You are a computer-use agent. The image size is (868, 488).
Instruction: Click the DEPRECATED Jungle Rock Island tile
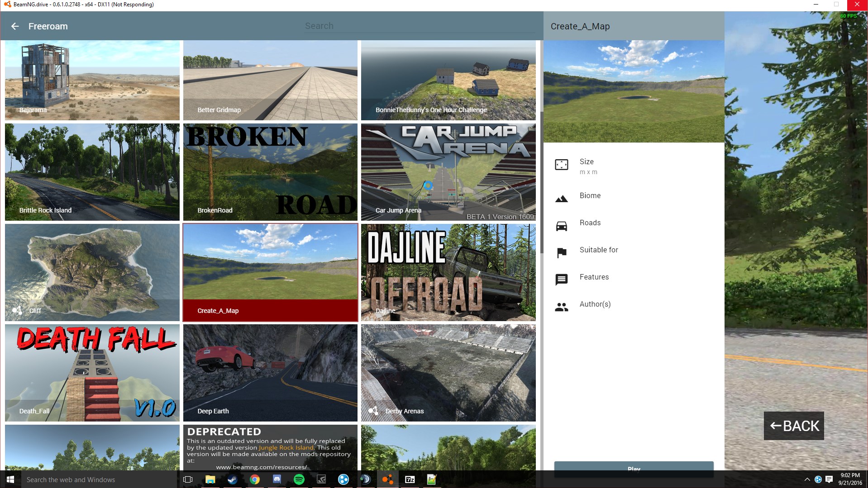(x=270, y=447)
